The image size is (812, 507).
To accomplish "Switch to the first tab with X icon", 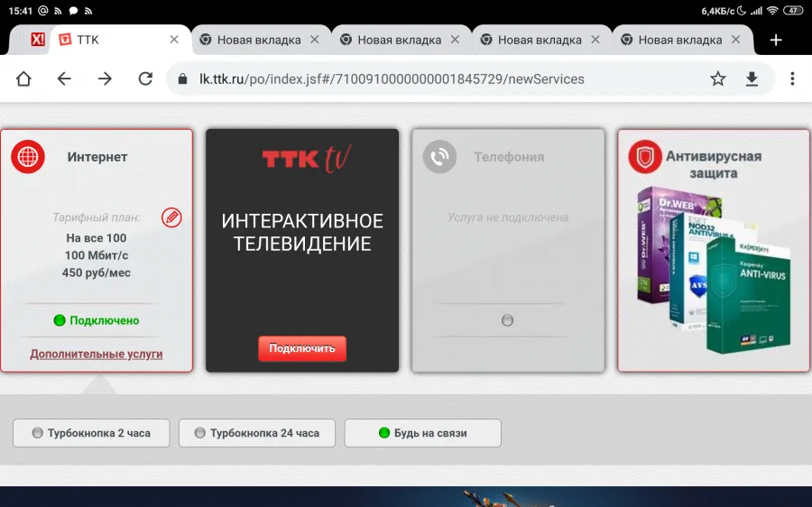I will tap(37, 40).
